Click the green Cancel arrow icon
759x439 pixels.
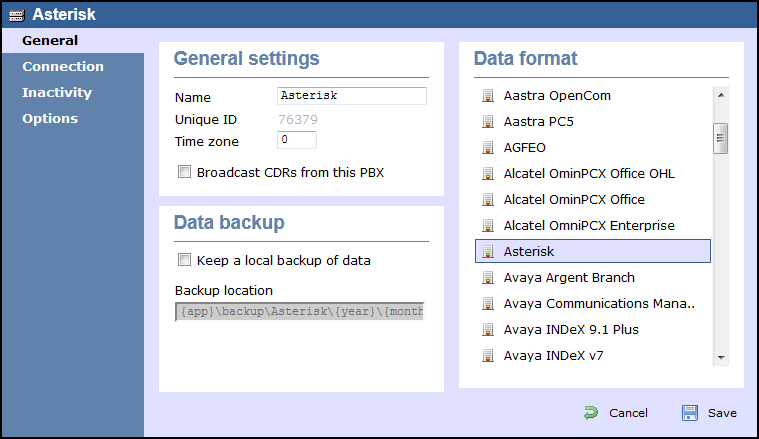click(x=591, y=413)
